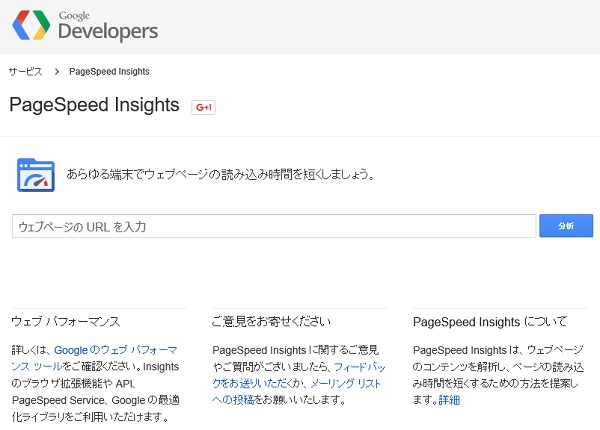This screenshot has height=430, width=600.
Task: Open PageSpeed Insights breadcrumb item
Action: (109, 72)
